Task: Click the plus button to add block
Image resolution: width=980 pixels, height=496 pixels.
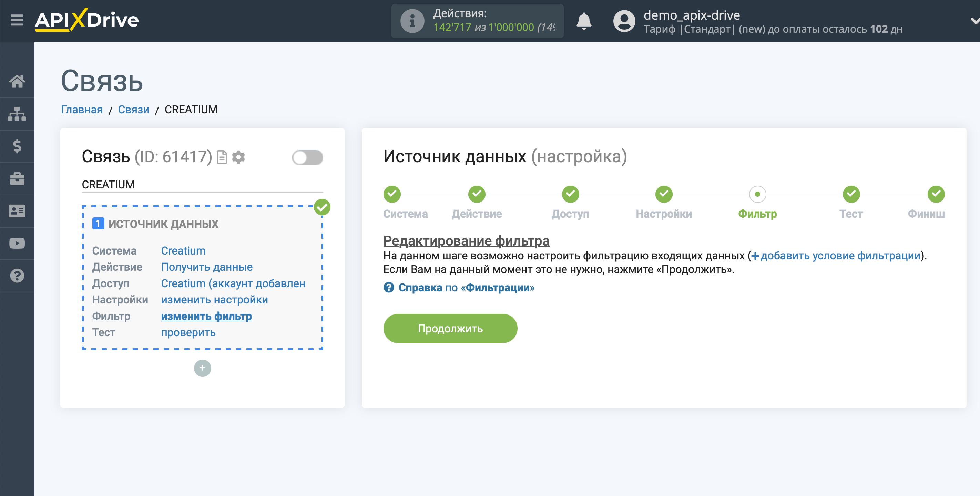Action: tap(202, 368)
